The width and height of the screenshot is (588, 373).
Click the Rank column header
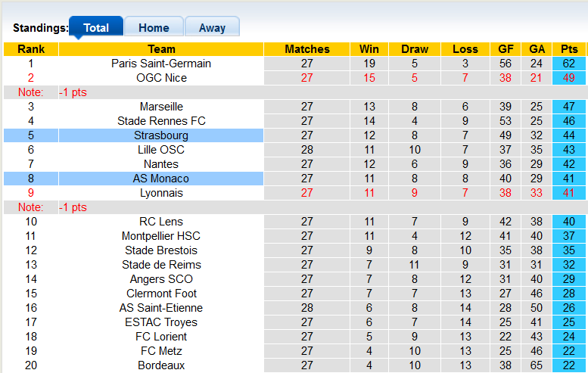tap(31, 49)
